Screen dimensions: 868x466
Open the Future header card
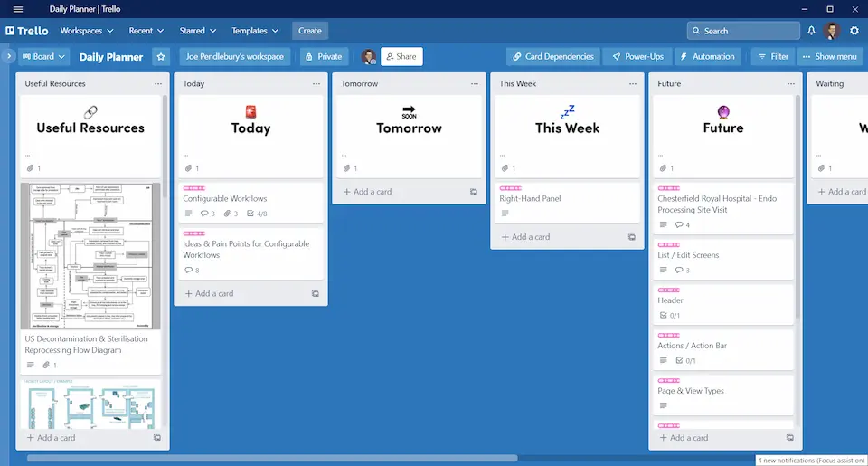723,137
